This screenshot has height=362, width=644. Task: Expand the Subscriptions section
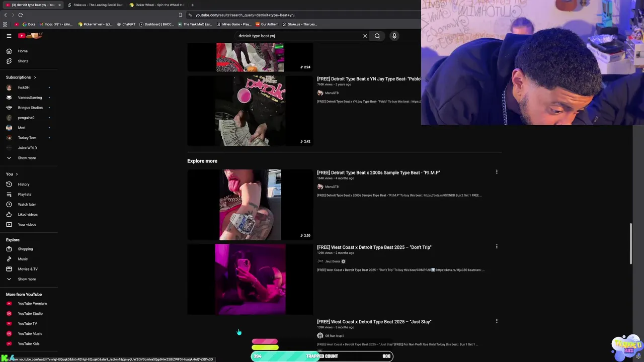coord(21,77)
